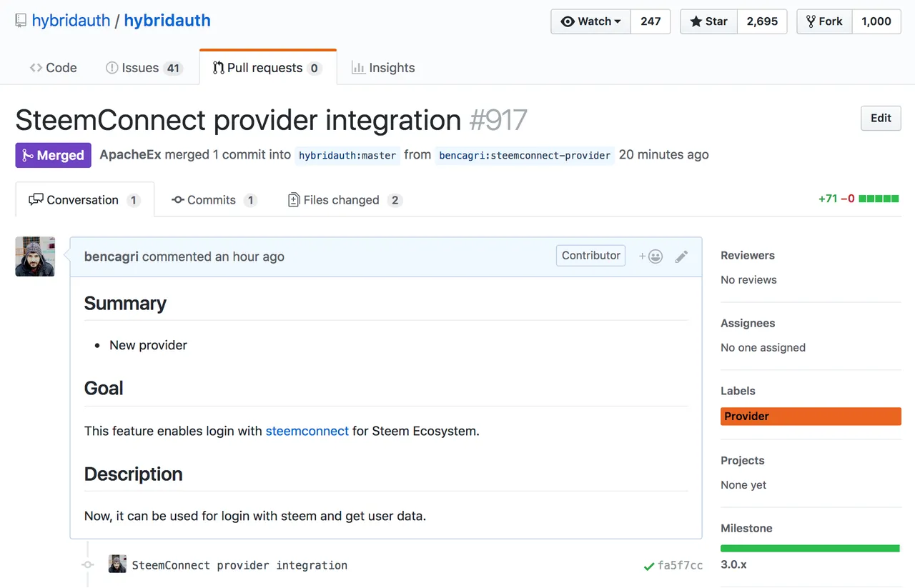The image size is (915, 588).
Task: Click the Contributor badge
Action: tap(590, 256)
